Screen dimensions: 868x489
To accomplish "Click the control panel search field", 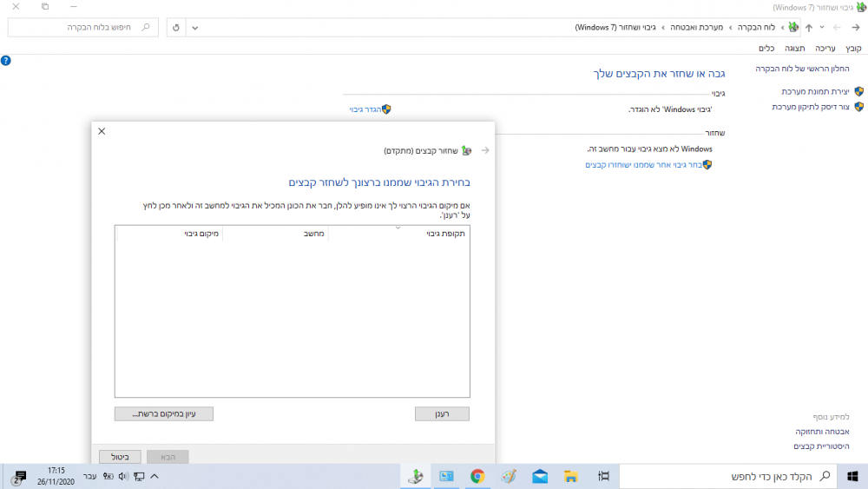I will (x=83, y=27).
